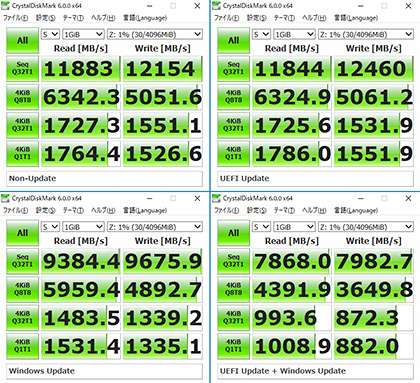This screenshot has width=420, height=383.
Task: Click the Non-Update comment field
Action: click(x=104, y=179)
